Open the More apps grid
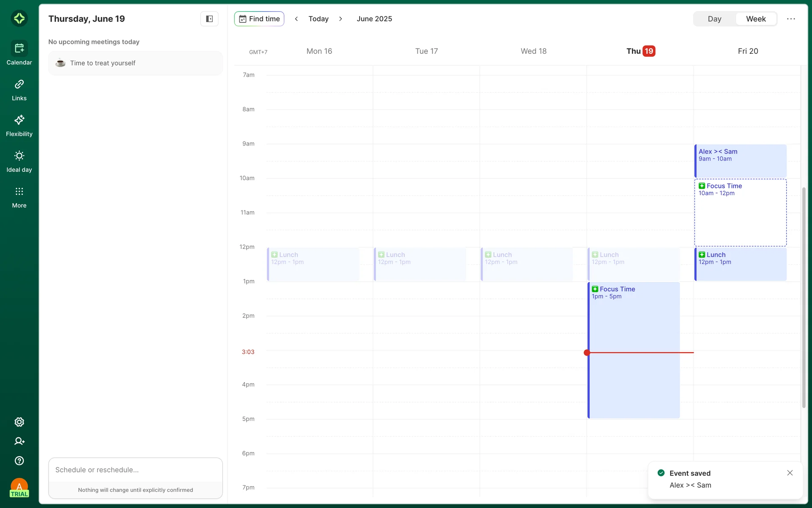Screen dimensions: 812x508 [19, 197]
